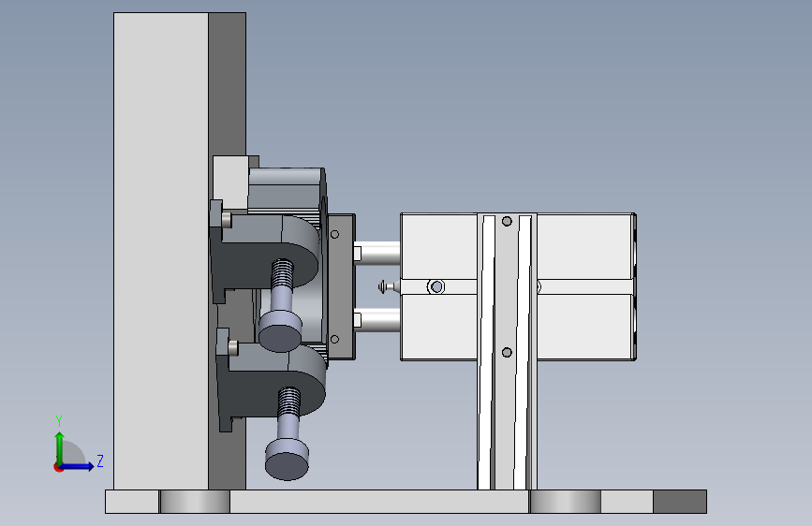812x526 pixels.
Task: Select the light gray block above the upper clamp
Action: tap(231, 182)
